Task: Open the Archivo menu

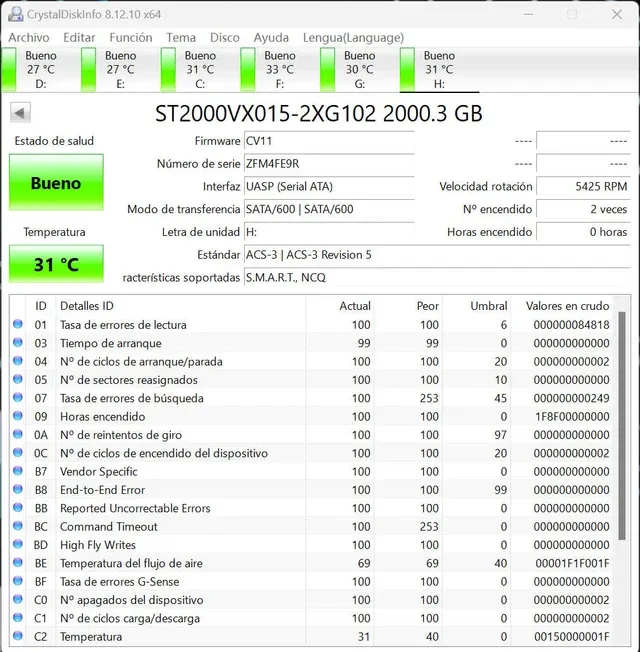Action: 29,38
